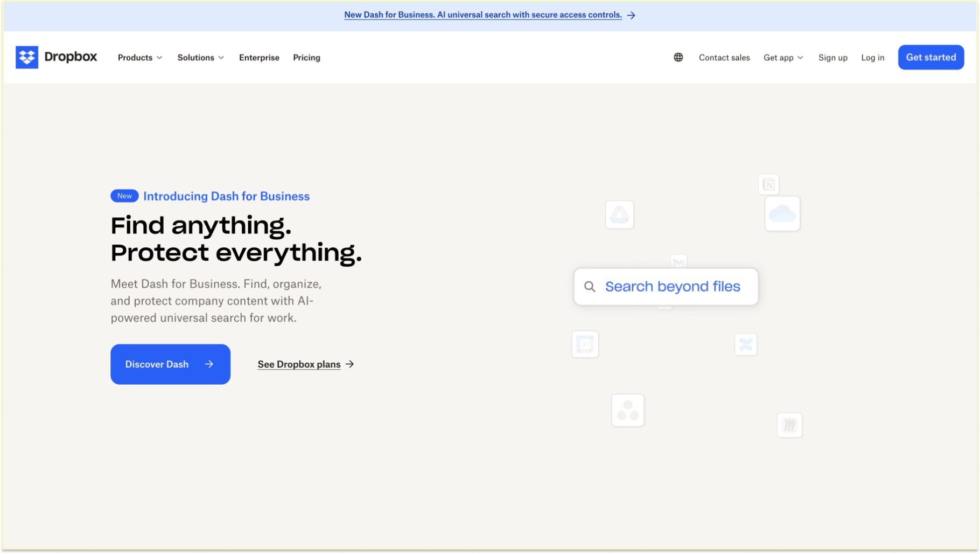Go to the Pricing page
The width and height of the screenshot is (980, 554).
point(306,58)
